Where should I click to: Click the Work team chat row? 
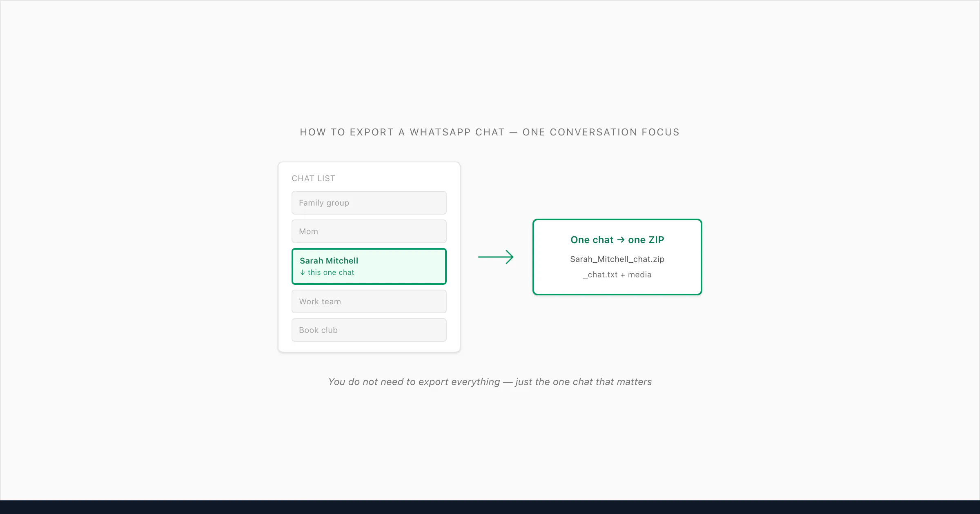pos(369,301)
